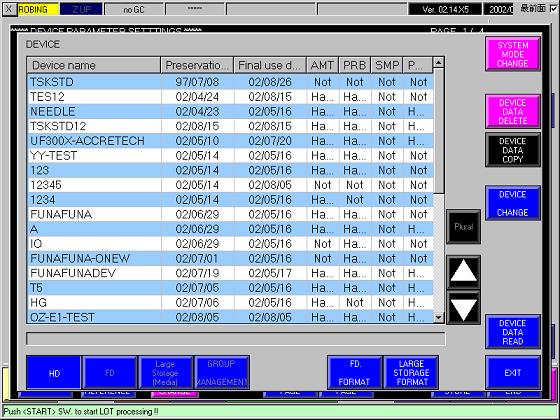Select the UF300X-ACCRETECH device row
The width and height of the screenshot is (560, 420).
[230, 141]
